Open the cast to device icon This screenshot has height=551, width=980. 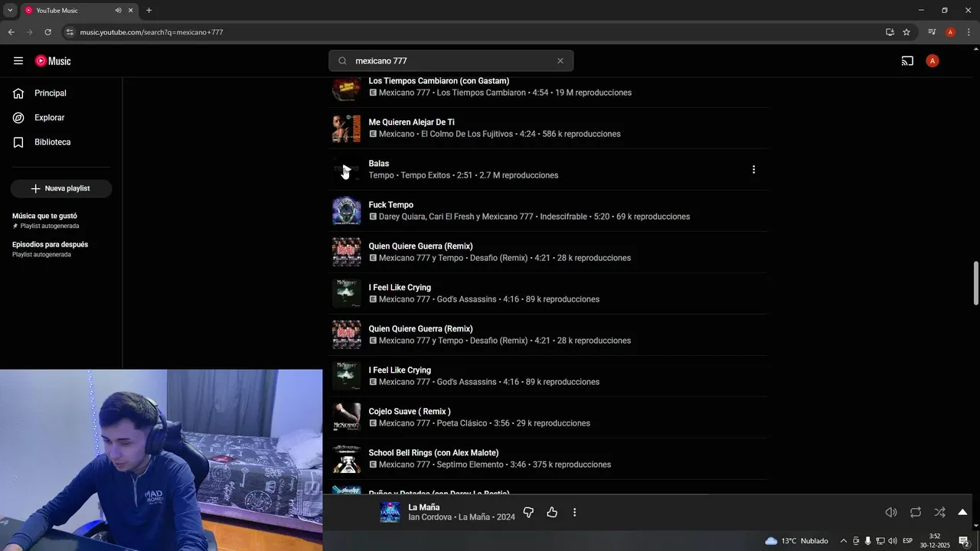pyautogui.click(x=907, y=61)
